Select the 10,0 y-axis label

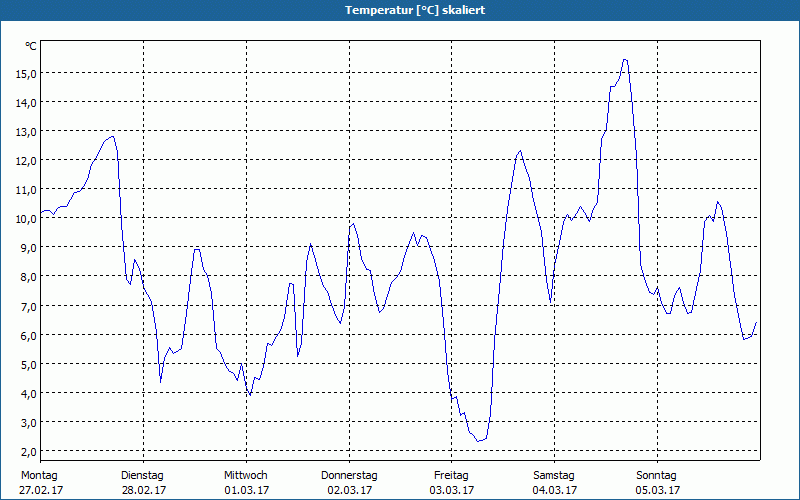[25, 218]
